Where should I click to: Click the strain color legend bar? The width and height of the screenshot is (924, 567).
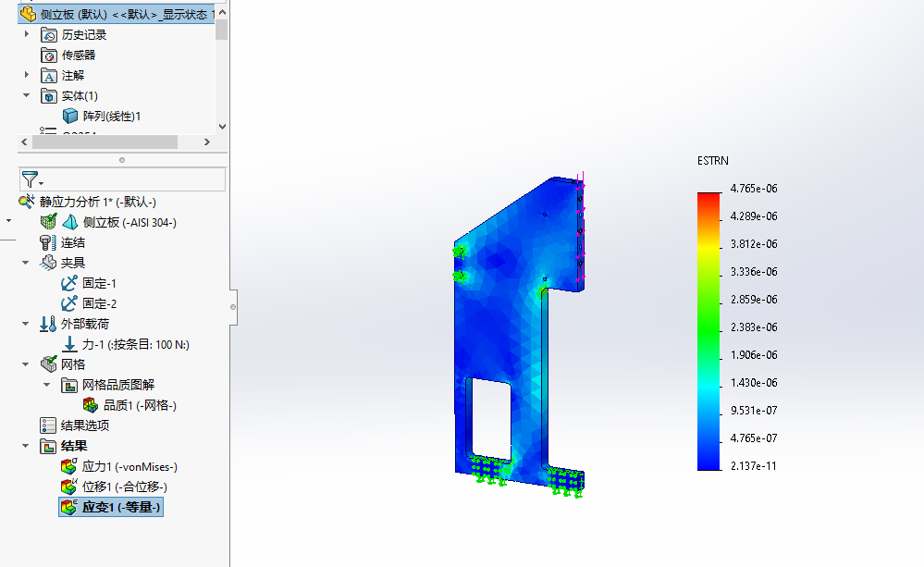(x=708, y=331)
